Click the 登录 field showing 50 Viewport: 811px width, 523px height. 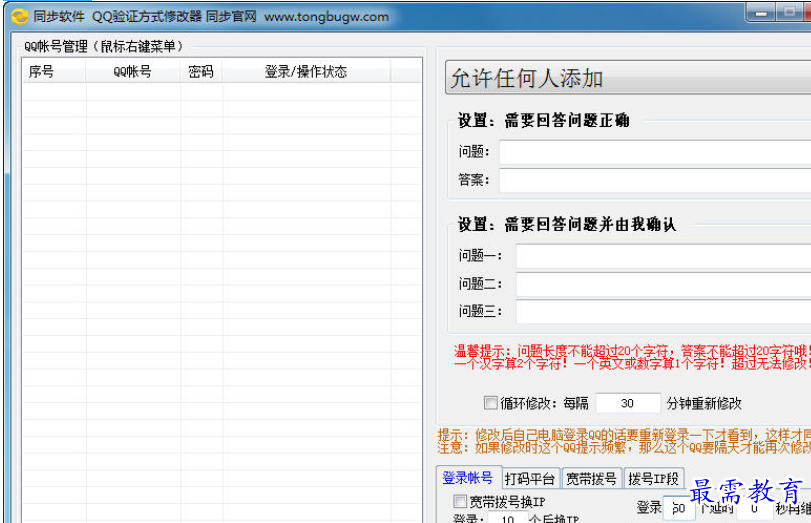[679, 508]
